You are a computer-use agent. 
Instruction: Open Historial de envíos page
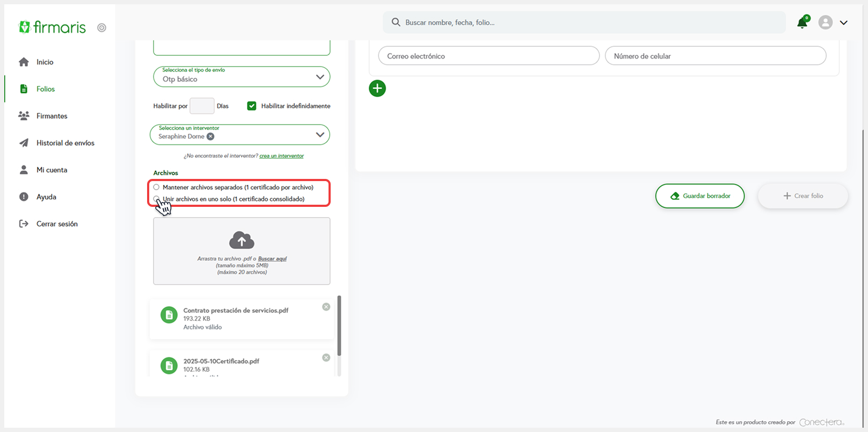pos(65,143)
